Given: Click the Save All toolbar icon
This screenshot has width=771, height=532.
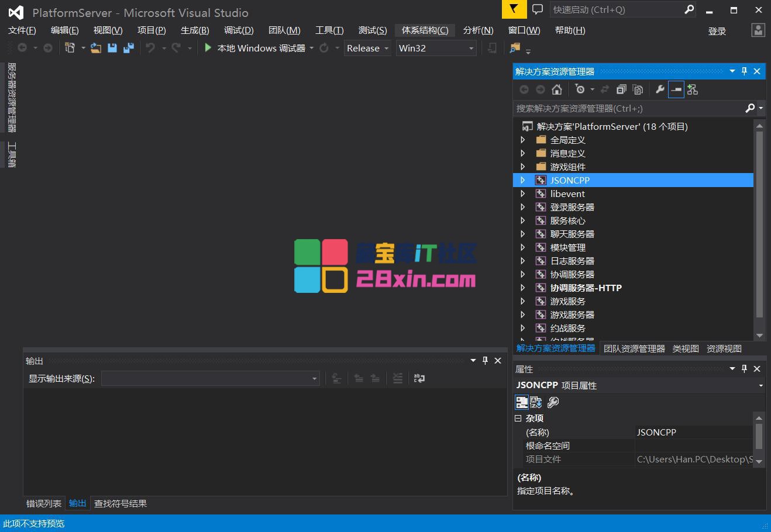Looking at the screenshot, I should pos(128,48).
